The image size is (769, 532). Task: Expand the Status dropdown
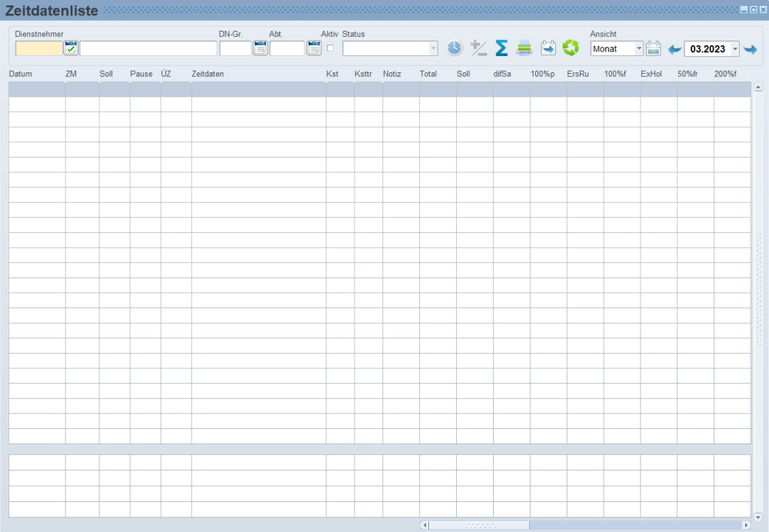[433, 48]
